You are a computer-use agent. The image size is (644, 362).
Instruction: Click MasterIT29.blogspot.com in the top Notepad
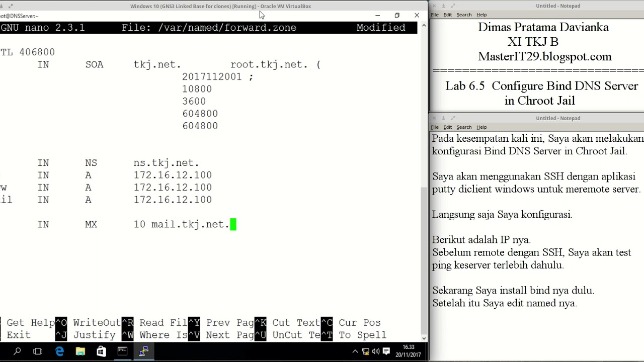[x=545, y=56]
